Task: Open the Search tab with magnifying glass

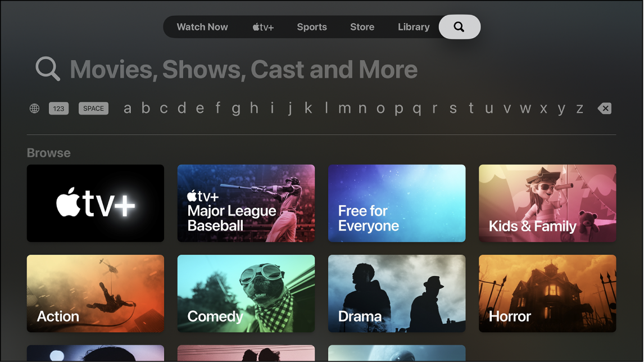Action: 460,26
